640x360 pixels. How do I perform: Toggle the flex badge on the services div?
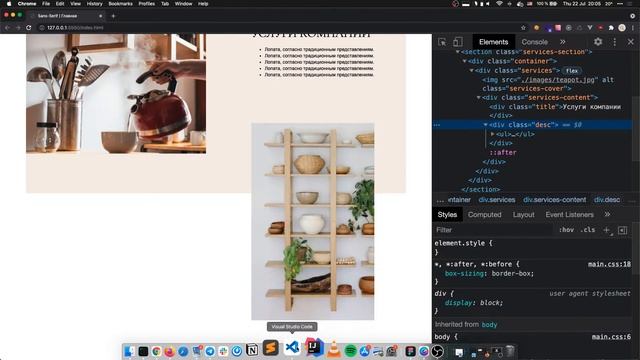click(x=572, y=71)
